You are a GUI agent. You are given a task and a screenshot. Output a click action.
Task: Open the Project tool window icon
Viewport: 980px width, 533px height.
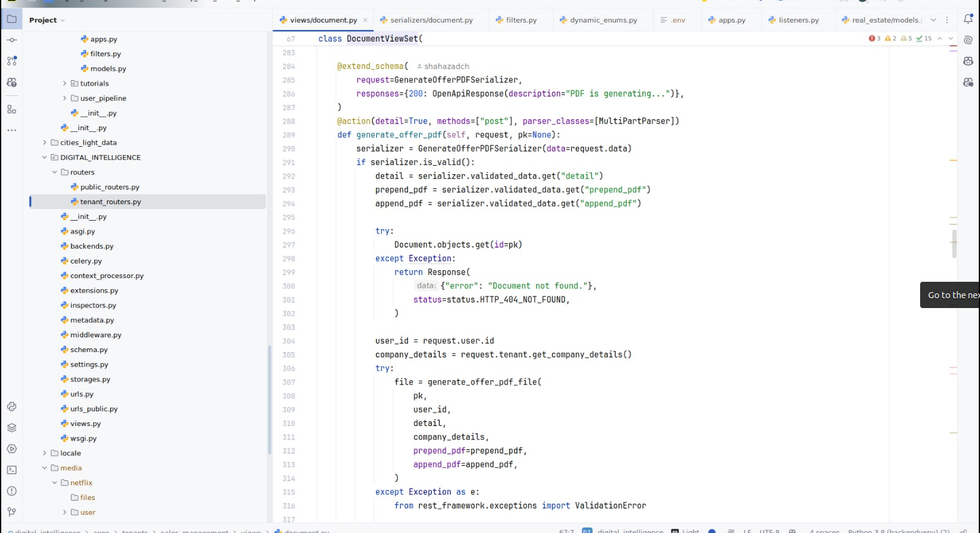(x=12, y=19)
